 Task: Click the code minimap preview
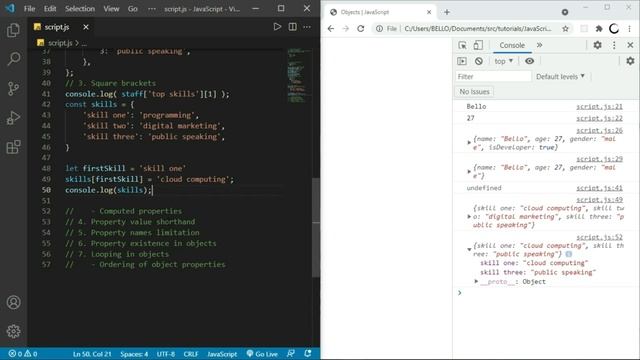(x=298, y=76)
